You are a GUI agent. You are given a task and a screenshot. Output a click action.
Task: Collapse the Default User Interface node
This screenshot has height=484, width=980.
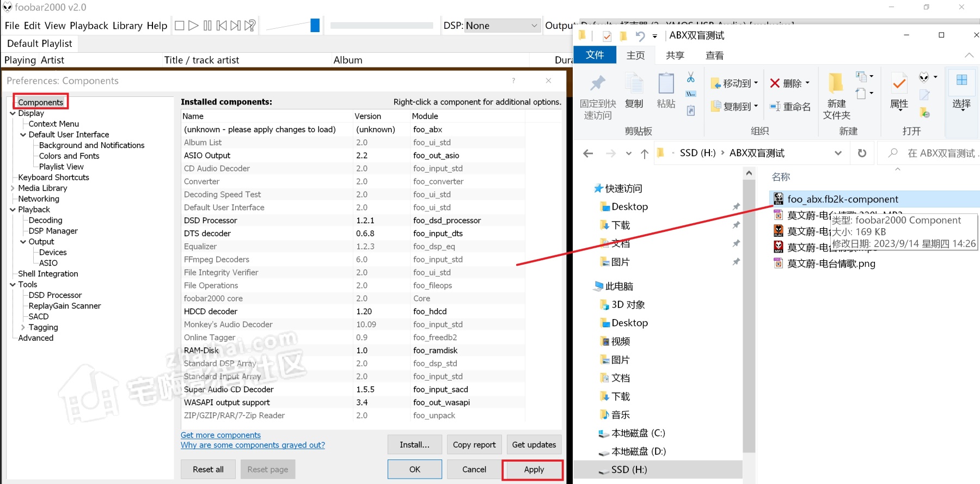[x=23, y=134]
